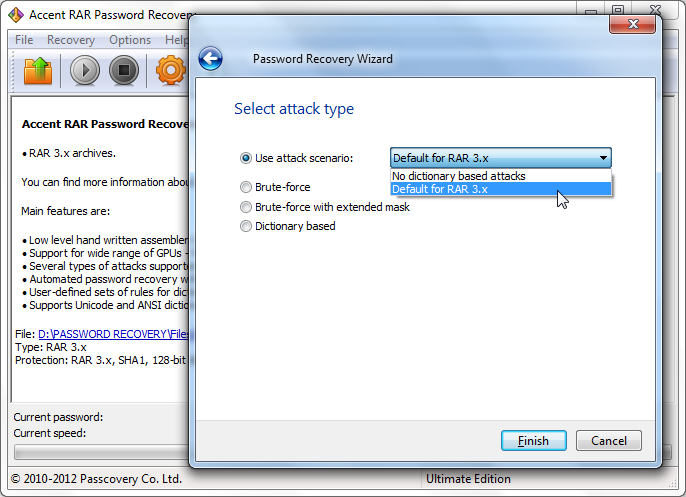Pick the Dictionary based radio option

246,226
